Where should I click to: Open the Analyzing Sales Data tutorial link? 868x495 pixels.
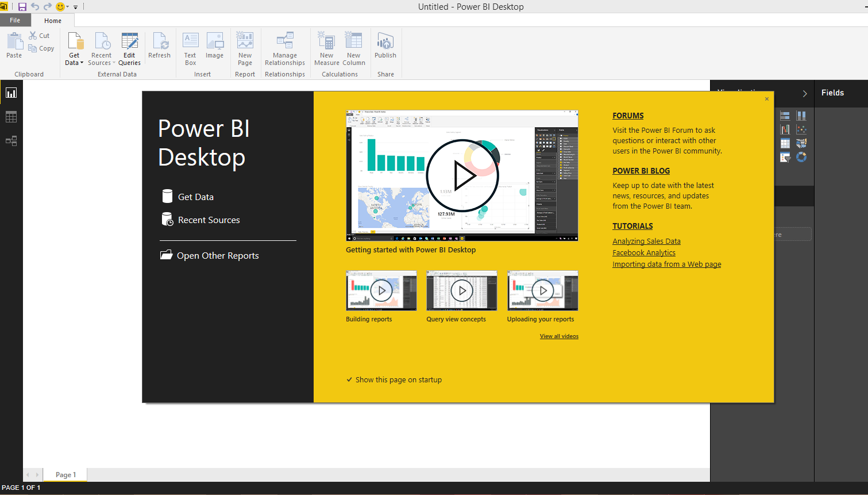(646, 241)
